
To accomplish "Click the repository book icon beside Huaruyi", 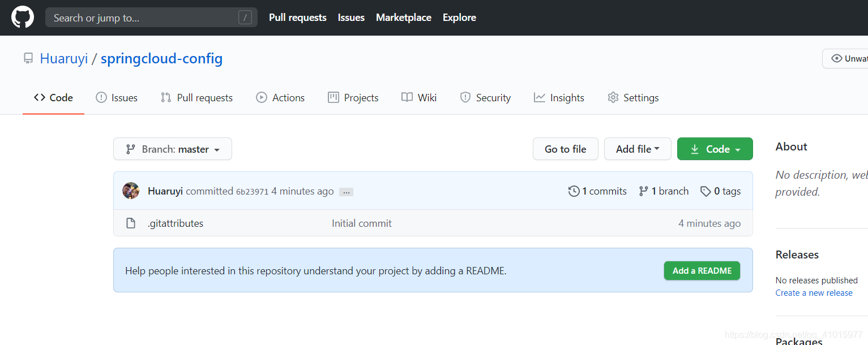I will tap(28, 58).
